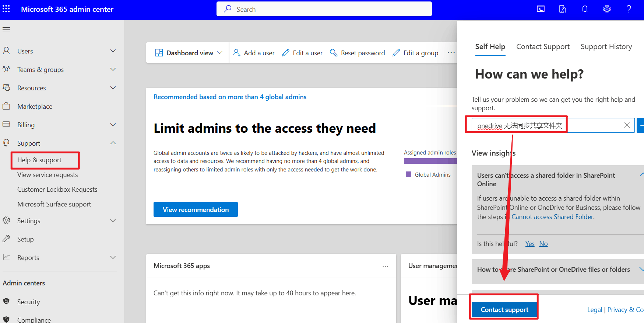Click the Security shield icon
The width and height of the screenshot is (644, 323).
point(6,301)
